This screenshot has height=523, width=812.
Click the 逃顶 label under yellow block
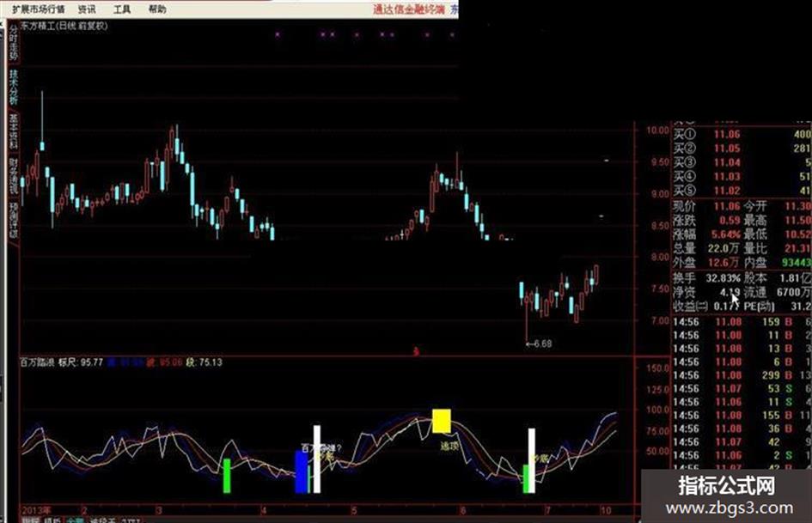coord(449,445)
